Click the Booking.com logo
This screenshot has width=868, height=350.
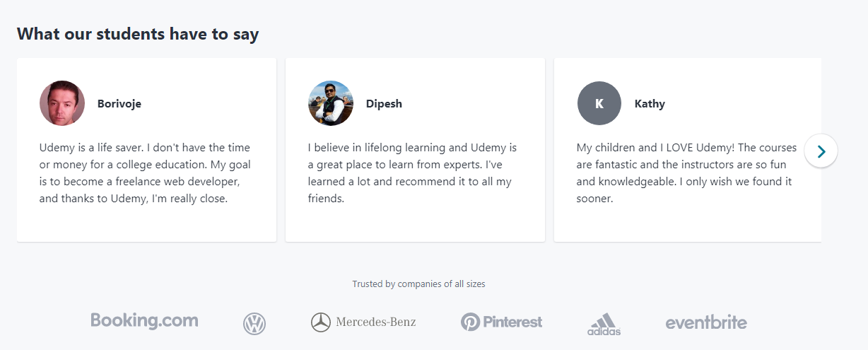(x=144, y=321)
